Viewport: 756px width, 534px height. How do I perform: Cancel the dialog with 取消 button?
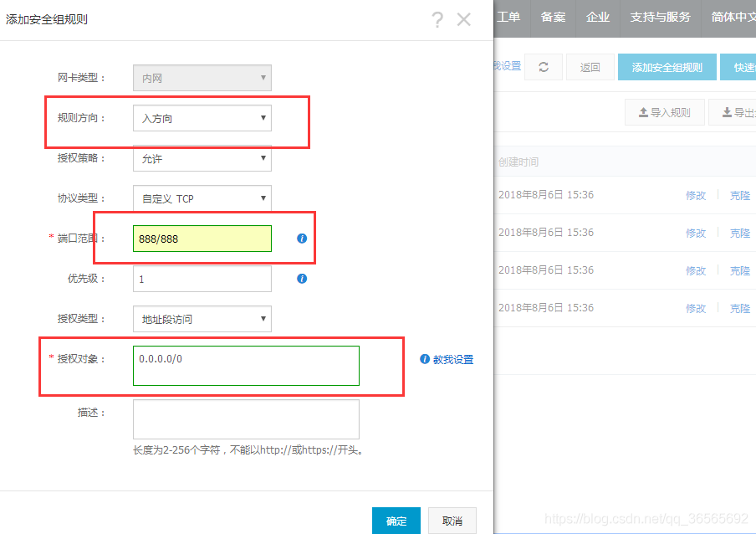click(452, 520)
